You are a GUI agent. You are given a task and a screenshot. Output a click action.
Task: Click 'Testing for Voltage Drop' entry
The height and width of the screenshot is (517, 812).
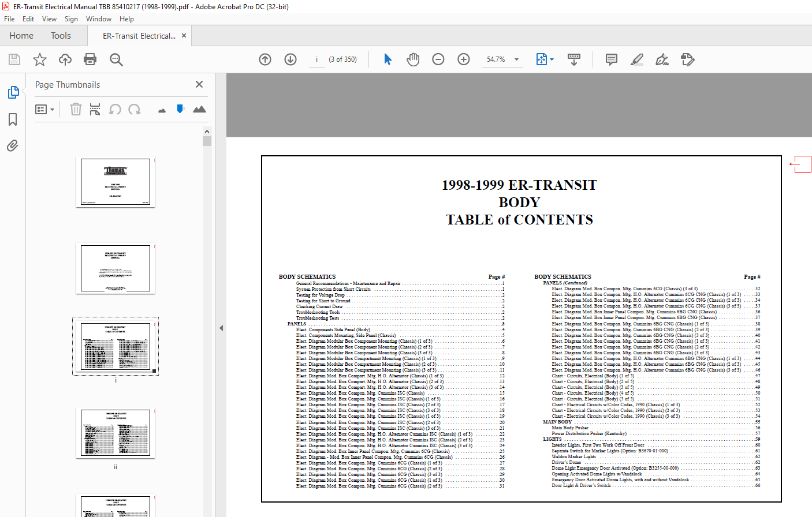pyautogui.click(x=321, y=295)
